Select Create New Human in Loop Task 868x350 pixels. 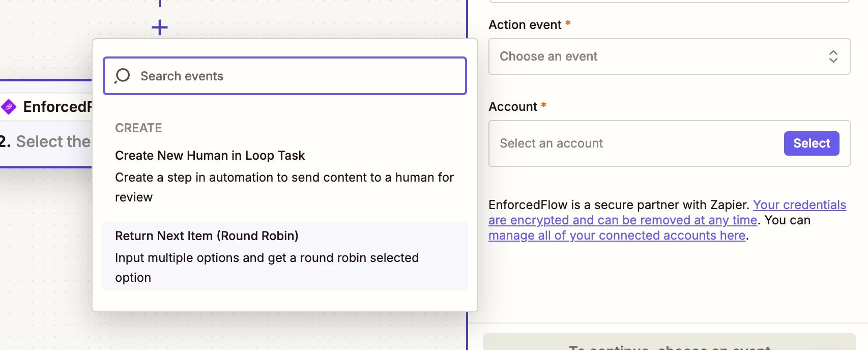[285, 176]
